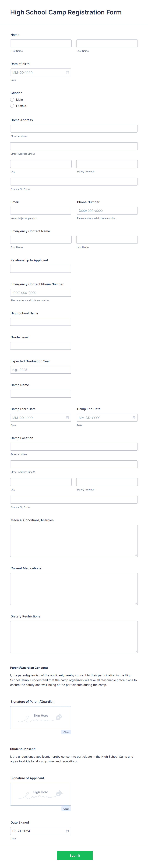
Task: Click the High School Name field
Action: (x=41, y=322)
